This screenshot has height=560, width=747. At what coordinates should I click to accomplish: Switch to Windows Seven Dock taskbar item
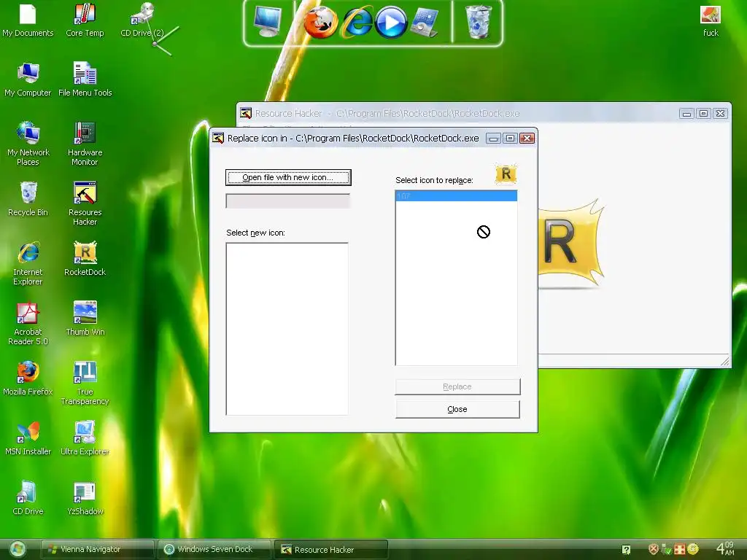[214, 549]
